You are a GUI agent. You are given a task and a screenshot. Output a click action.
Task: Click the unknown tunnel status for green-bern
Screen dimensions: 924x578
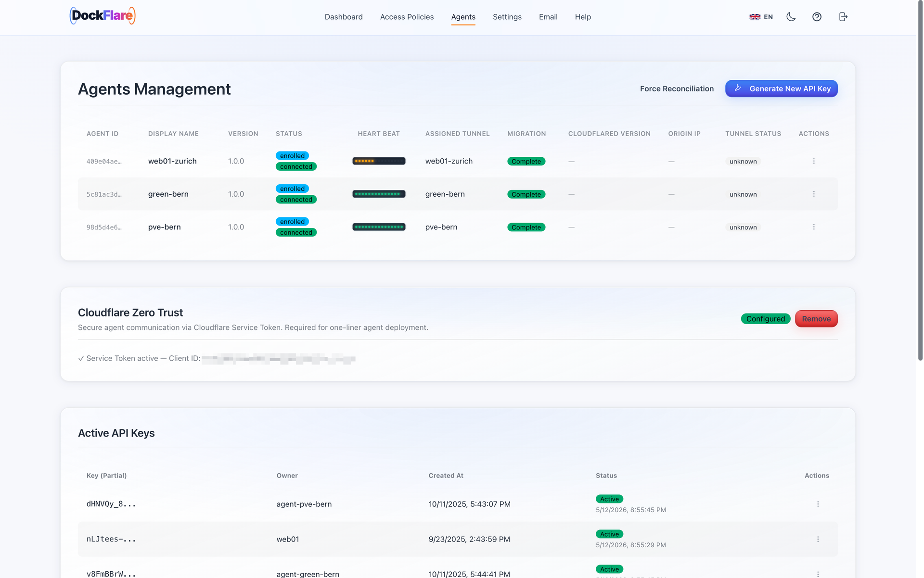click(x=743, y=194)
